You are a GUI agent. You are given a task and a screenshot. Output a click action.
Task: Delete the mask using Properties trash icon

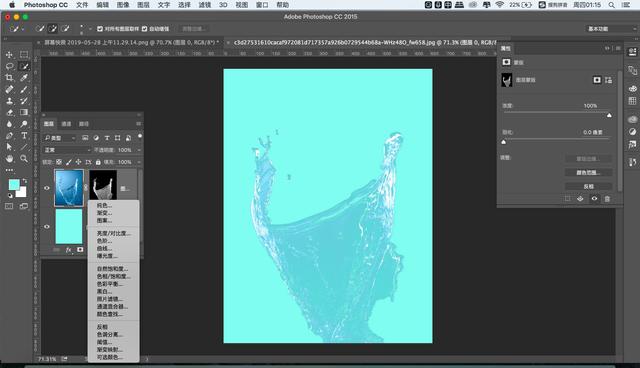coord(607,199)
